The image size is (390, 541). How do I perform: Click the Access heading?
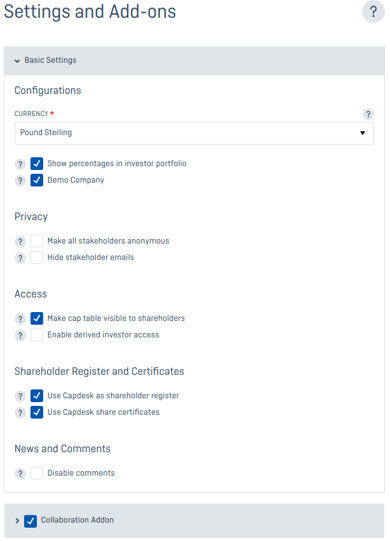pos(31,294)
